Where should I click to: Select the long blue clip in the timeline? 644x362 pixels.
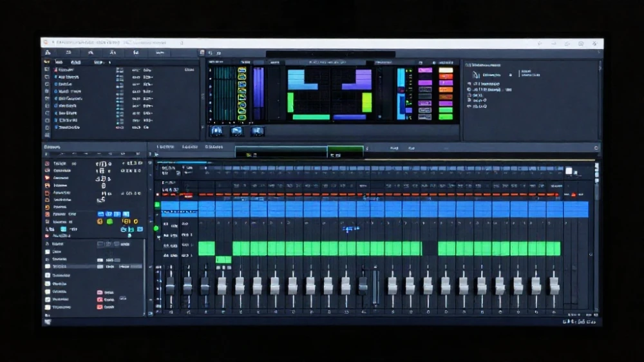[375, 209]
